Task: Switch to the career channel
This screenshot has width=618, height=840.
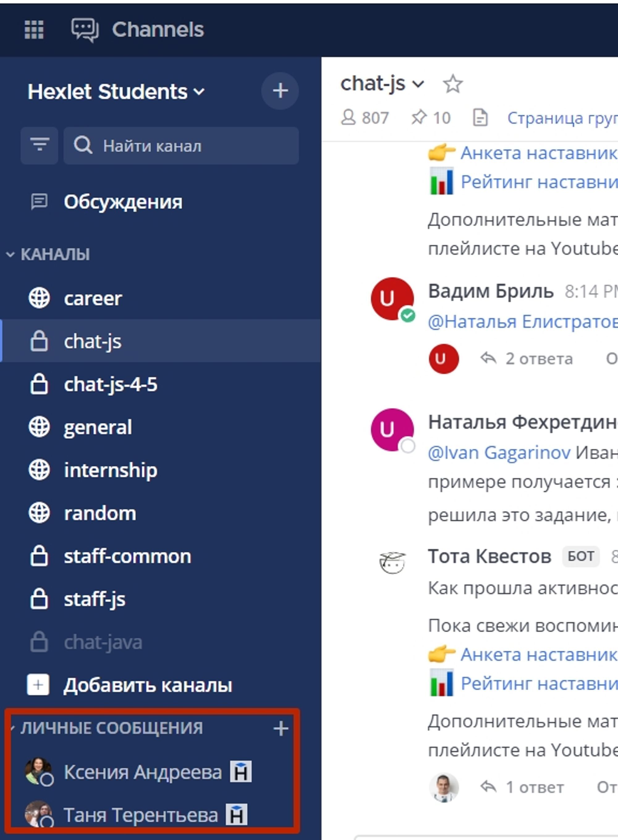Action: [x=160, y=298]
